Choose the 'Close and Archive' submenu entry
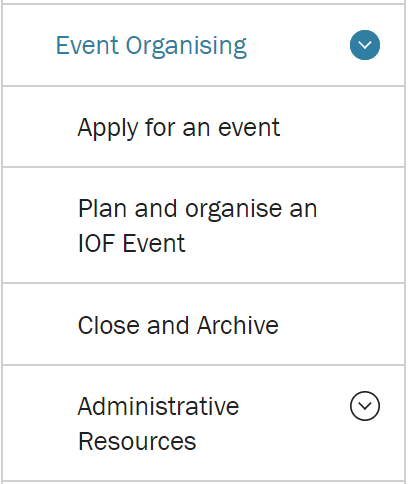 pyautogui.click(x=178, y=325)
